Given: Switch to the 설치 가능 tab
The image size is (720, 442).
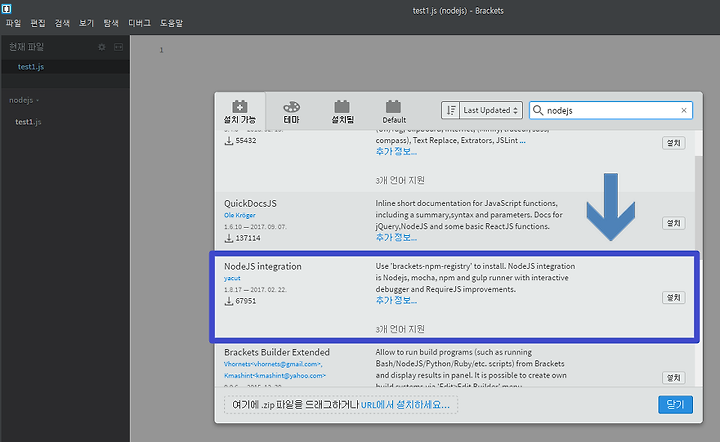Looking at the screenshot, I should (240, 112).
